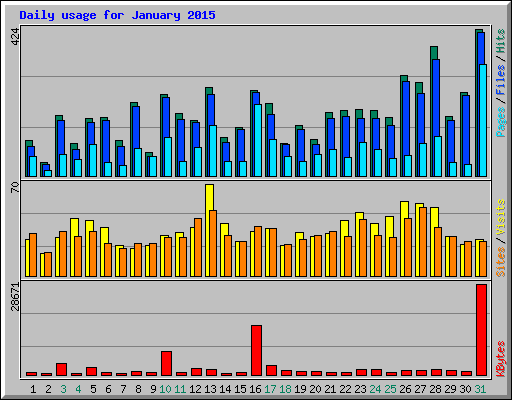This screenshot has width=512, height=400.
Task: Click green day '10' on the x-axis
Action: pyautogui.click(x=165, y=389)
